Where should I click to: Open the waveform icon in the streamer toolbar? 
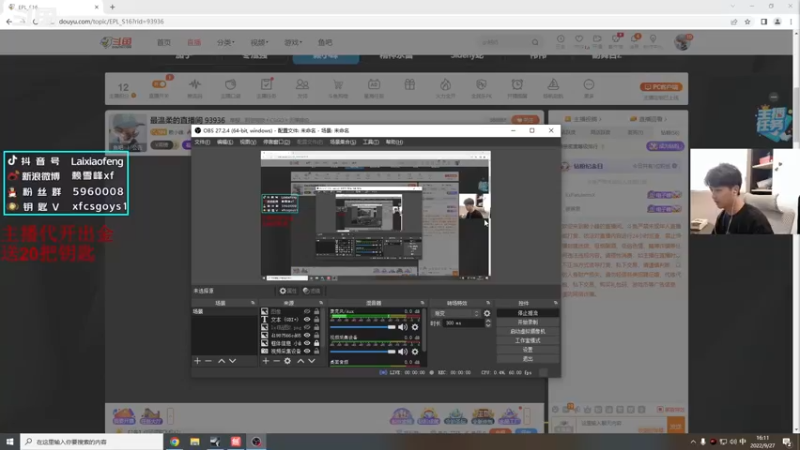(195, 85)
